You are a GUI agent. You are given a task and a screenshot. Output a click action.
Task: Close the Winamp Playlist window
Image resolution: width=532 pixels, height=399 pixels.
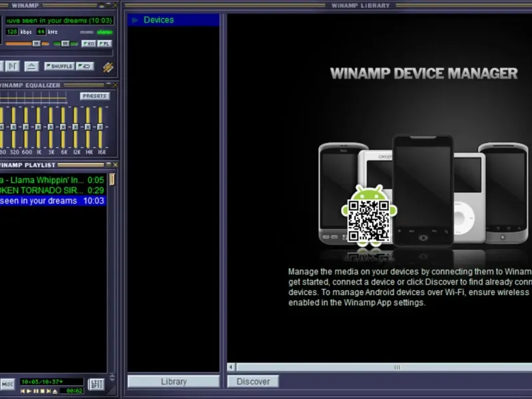point(115,164)
